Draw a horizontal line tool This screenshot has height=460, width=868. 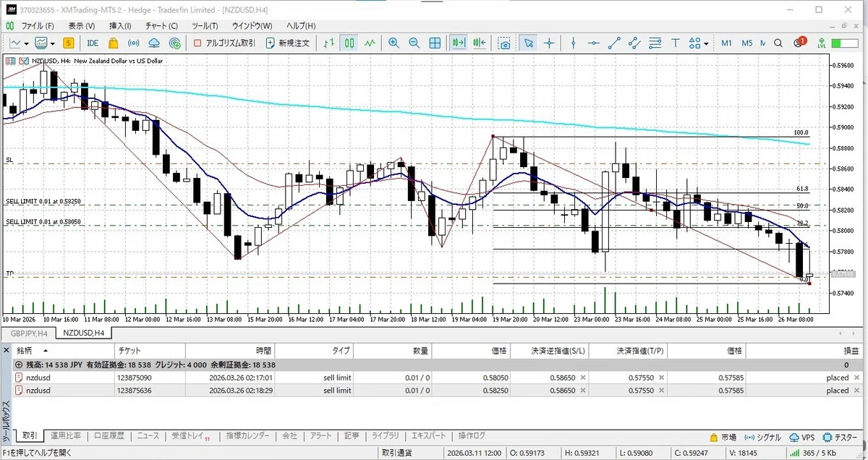click(x=594, y=43)
